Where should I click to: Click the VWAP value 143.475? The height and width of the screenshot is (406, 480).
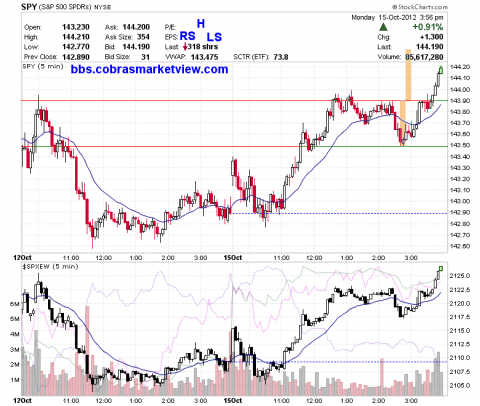point(204,57)
